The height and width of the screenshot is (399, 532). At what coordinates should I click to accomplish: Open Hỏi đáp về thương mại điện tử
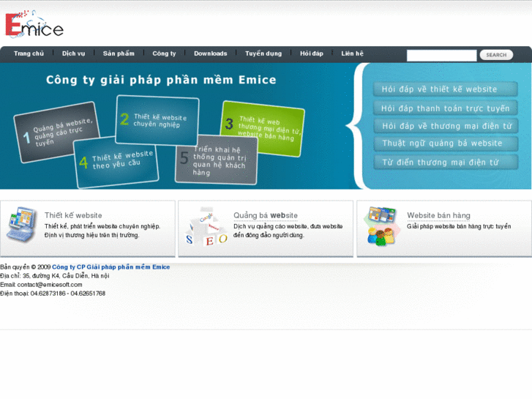(446, 126)
